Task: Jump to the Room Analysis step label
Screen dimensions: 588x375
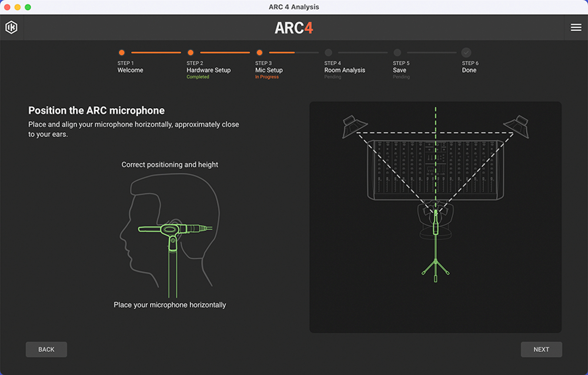Action: tap(345, 70)
